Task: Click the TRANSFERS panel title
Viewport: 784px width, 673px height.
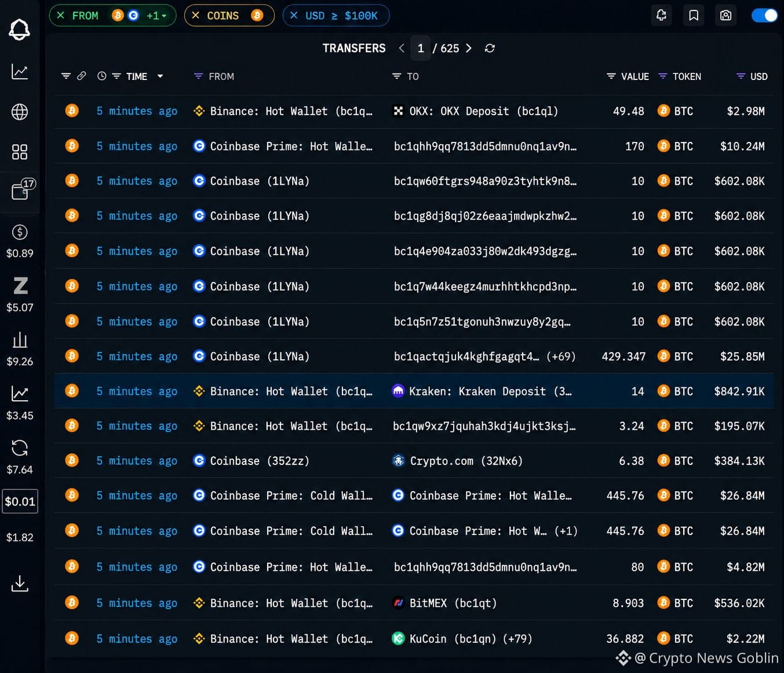Action: pos(354,48)
